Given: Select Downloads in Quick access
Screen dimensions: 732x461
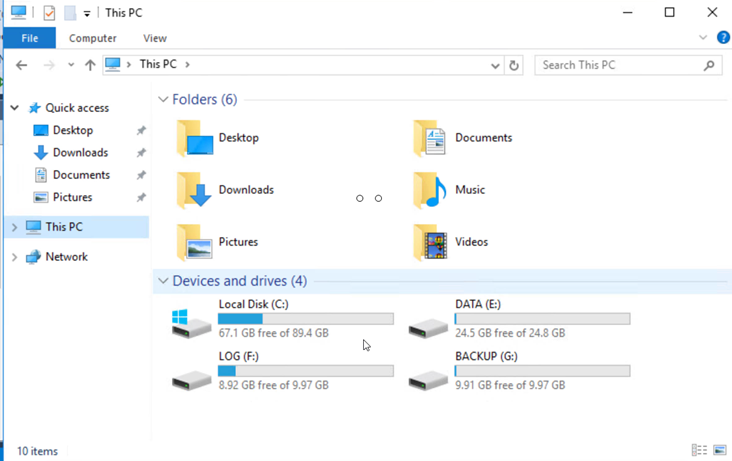Looking at the screenshot, I should coord(80,153).
